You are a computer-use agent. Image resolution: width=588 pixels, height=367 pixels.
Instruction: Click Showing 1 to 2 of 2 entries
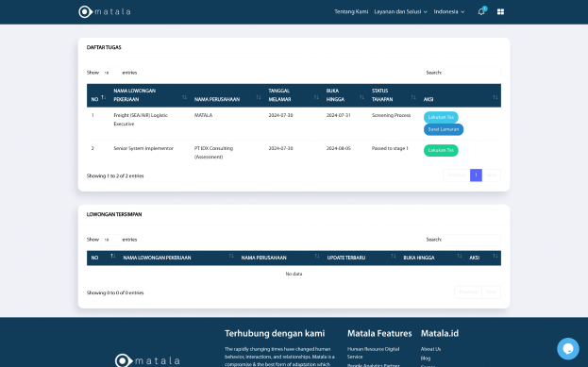115,175
